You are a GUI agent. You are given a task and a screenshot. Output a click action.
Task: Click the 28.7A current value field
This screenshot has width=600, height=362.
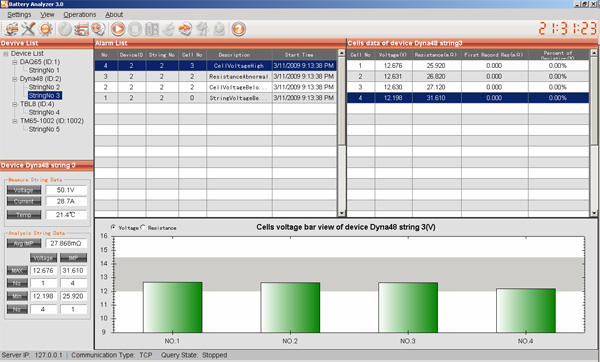(x=66, y=201)
